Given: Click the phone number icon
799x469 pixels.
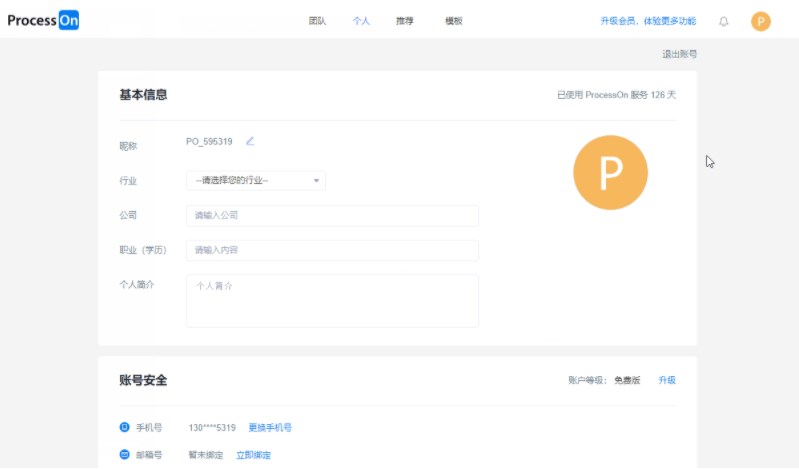Looking at the screenshot, I should [x=124, y=427].
